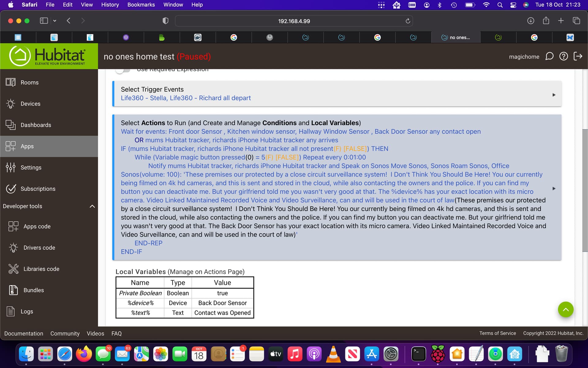Open the help question mark icon

[563, 56]
